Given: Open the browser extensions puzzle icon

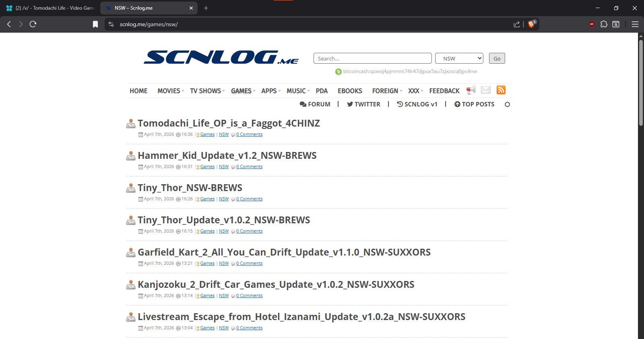Looking at the screenshot, I should [604, 24].
